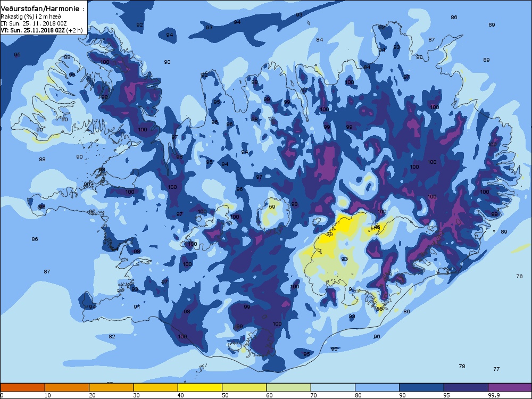
Task: Select the pale blue 70–80 legend swatch
Action: coord(333,387)
